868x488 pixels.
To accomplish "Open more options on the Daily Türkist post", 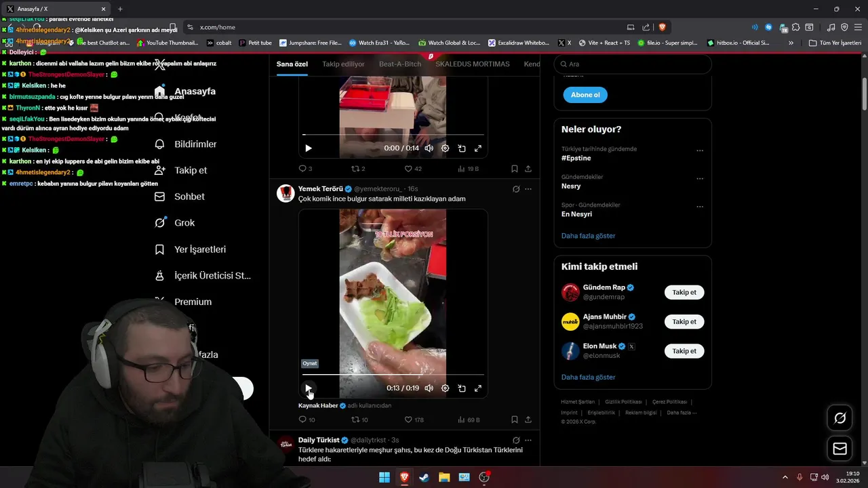I will [528, 440].
